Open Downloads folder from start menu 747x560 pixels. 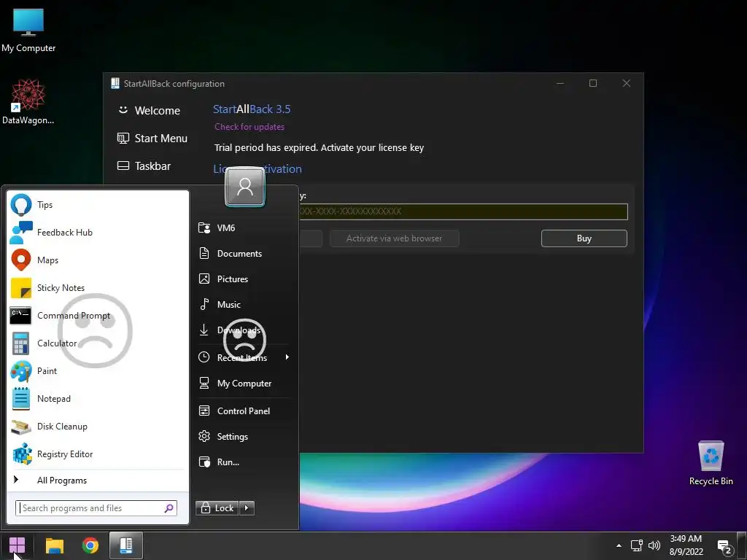[244, 330]
